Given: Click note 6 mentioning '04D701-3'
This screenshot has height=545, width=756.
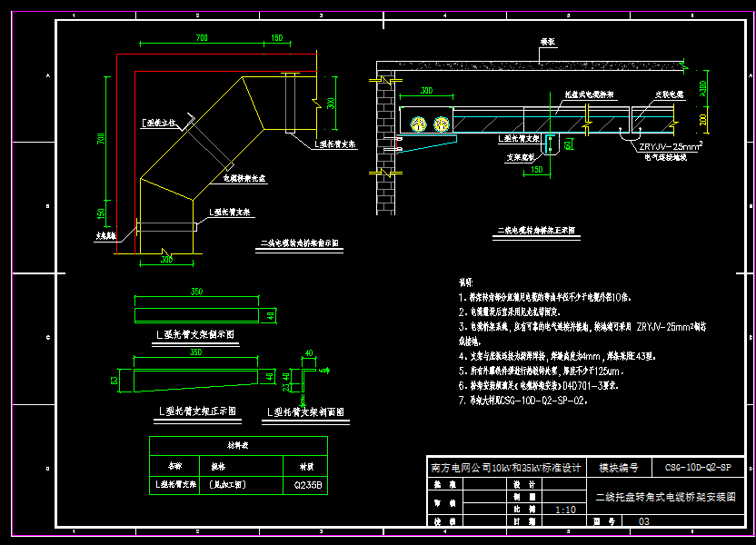Looking at the screenshot, I should [539, 386].
